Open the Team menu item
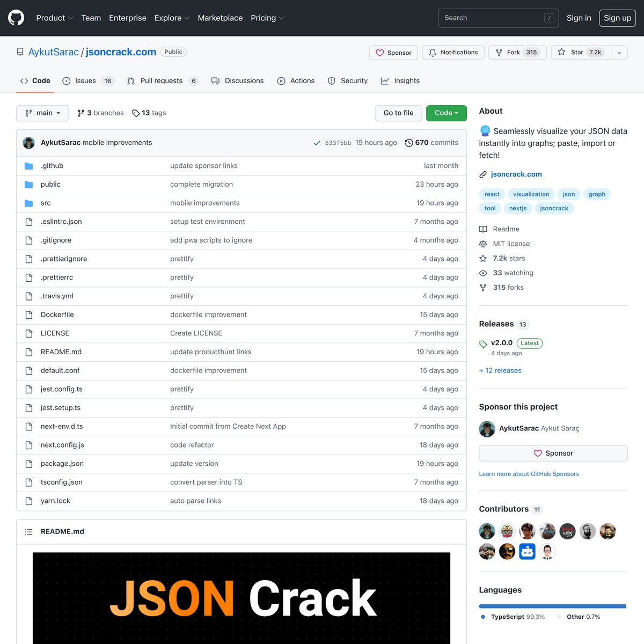 tap(91, 18)
